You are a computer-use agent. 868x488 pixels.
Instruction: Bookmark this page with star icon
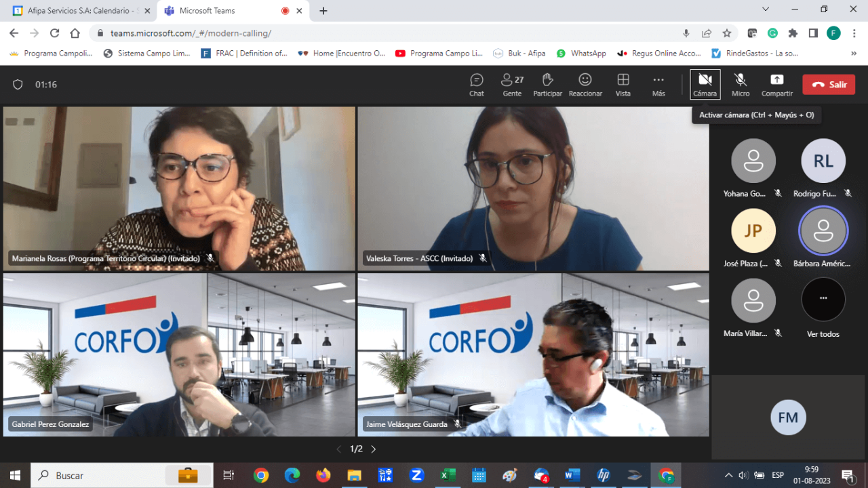[727, 33]
